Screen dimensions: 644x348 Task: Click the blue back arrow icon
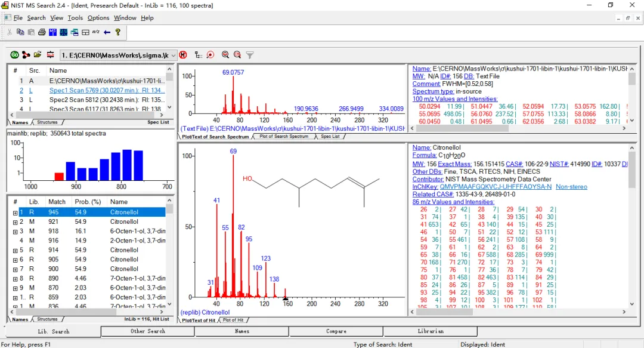point(107,32)
